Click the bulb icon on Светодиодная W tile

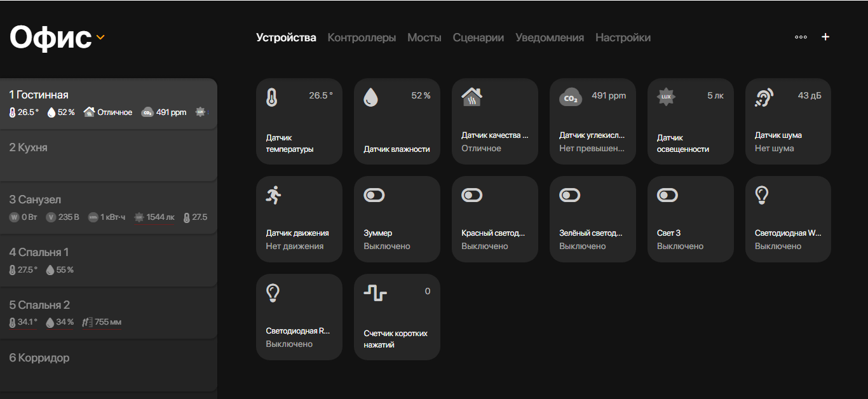point(761,195)
